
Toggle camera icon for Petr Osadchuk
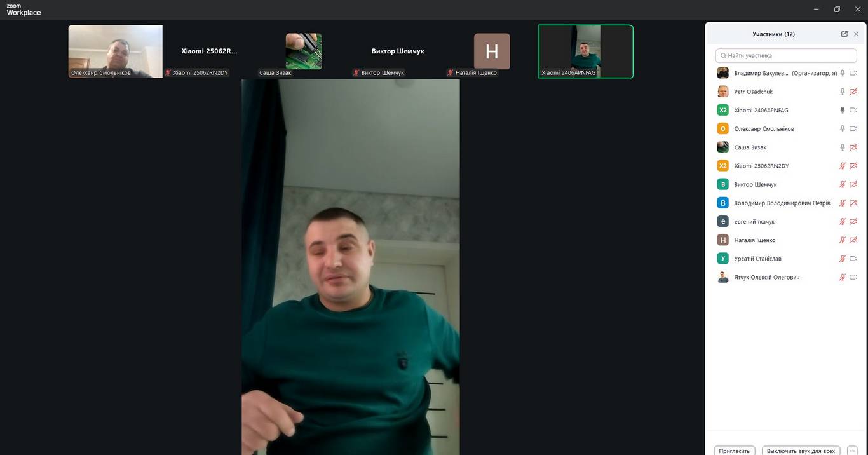click(853, 92)
